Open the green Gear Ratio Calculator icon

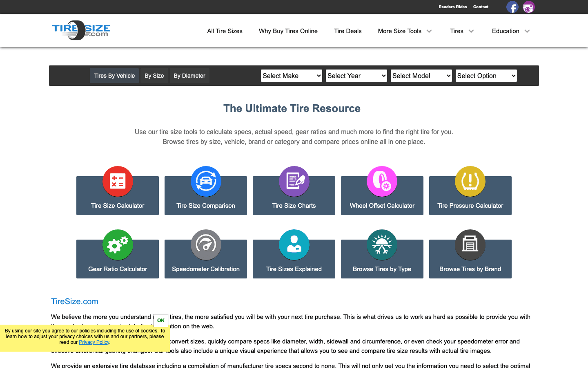pyautogui.click(x=118, y=245)
